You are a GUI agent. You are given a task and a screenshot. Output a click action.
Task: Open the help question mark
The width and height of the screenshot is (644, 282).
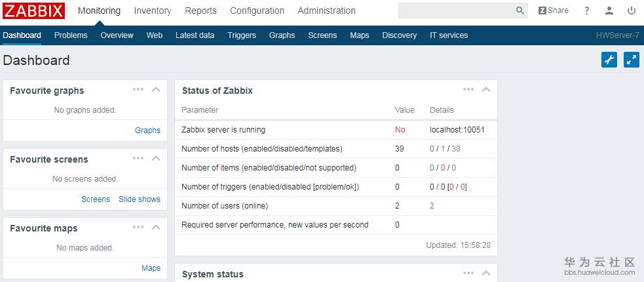(586, 10)
